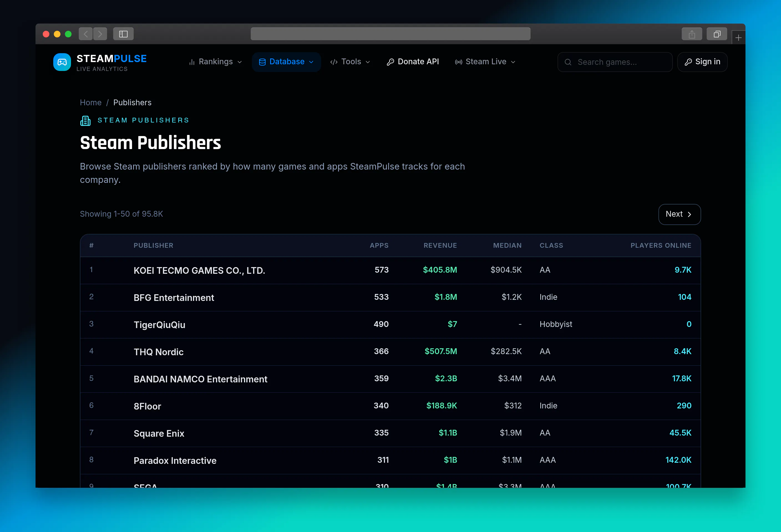Click the MEDIAN column header
Image resolution: width=781 pixels, height=532 pixels.
pyautogui.click(x=508, y=245)
